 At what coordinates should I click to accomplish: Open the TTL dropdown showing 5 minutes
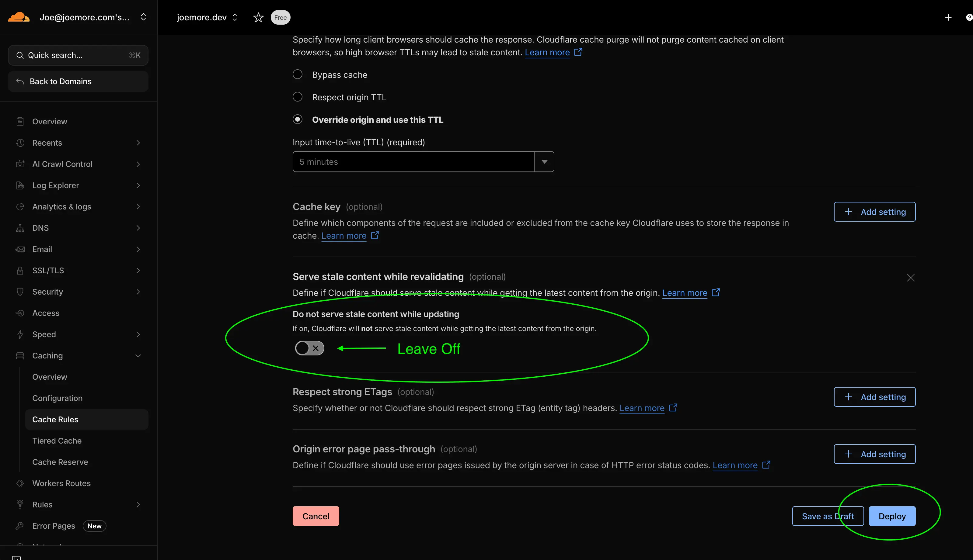(x=544, y=161)
